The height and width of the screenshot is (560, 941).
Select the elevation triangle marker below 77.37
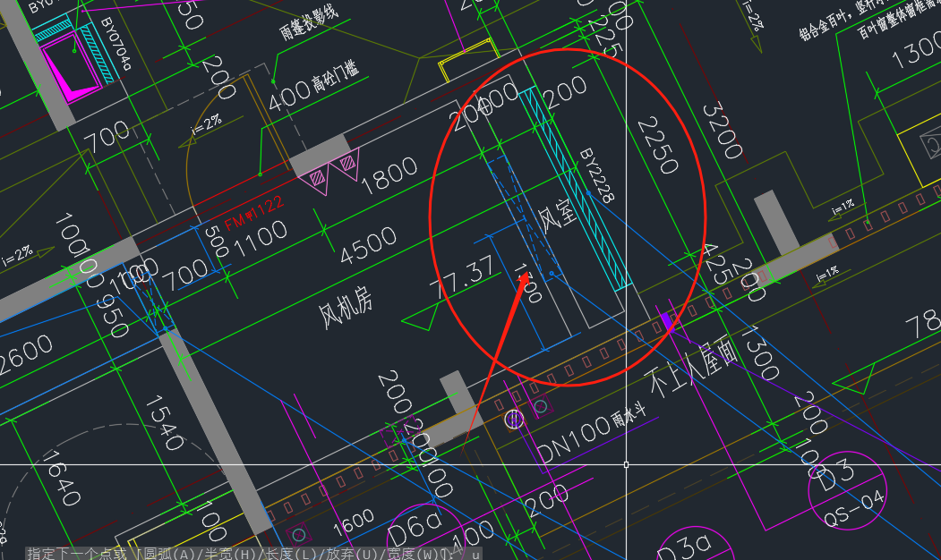pos(421,318)
